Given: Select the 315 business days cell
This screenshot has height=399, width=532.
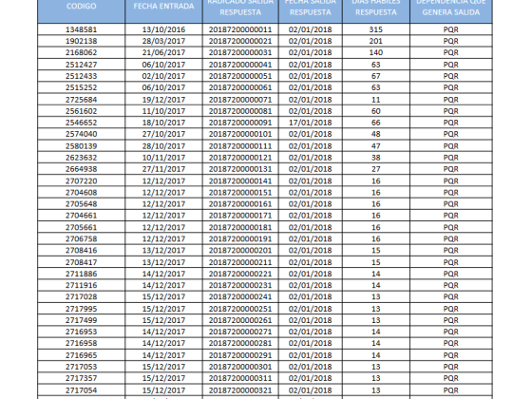Looking at the screenshot, I should click(376, 29).
